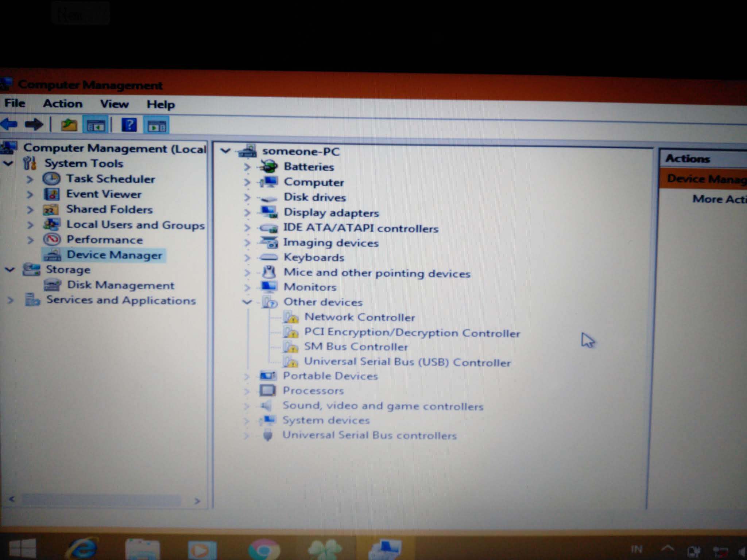Click the Up One Level folder icon
This screenshot has width=747, height=560.
click(x=69, y=125)
